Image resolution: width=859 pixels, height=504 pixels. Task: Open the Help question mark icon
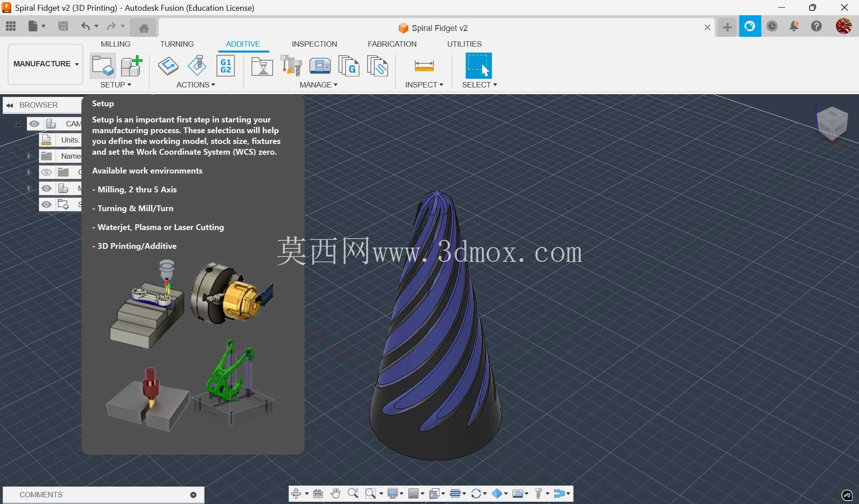pos(816,26)
